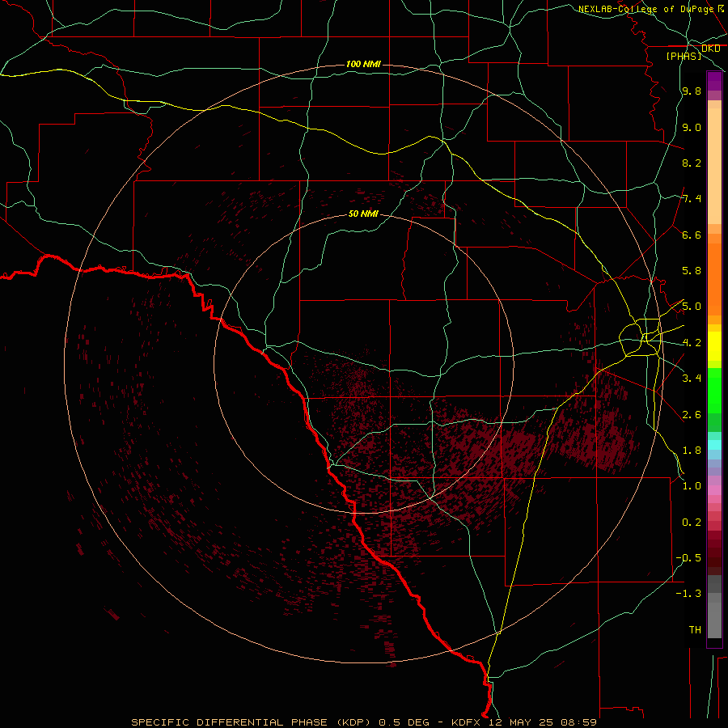
Task: Pick the yellow segment of the color bar
Action: [714, 346]
